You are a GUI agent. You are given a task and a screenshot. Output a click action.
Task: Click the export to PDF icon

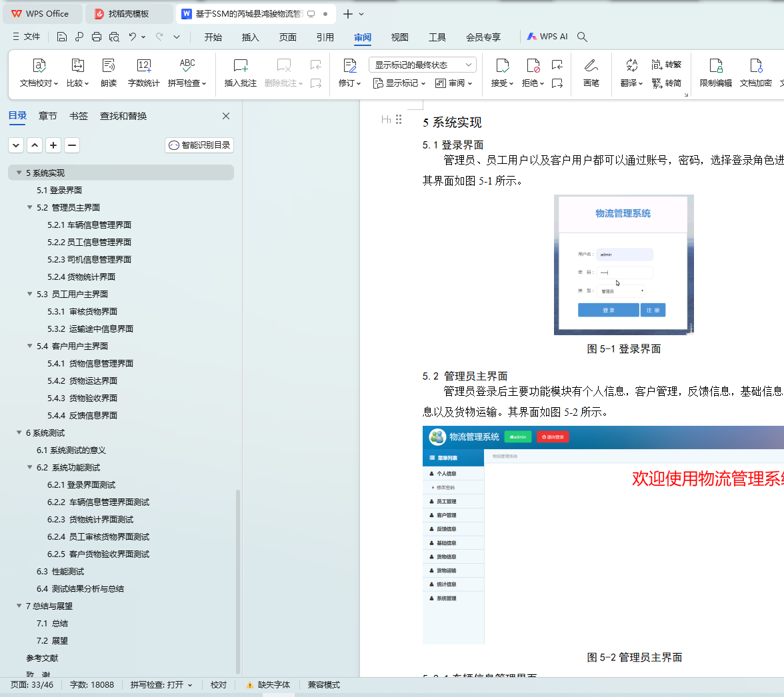coord(79,37)
